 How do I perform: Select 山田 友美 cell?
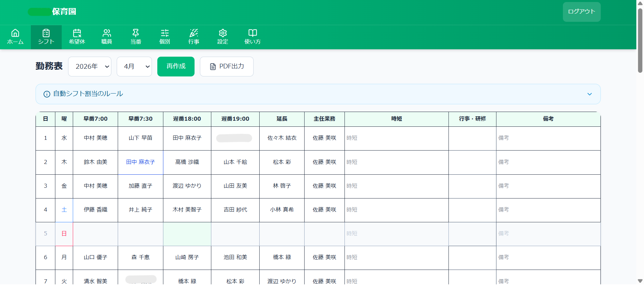(235, 186)
